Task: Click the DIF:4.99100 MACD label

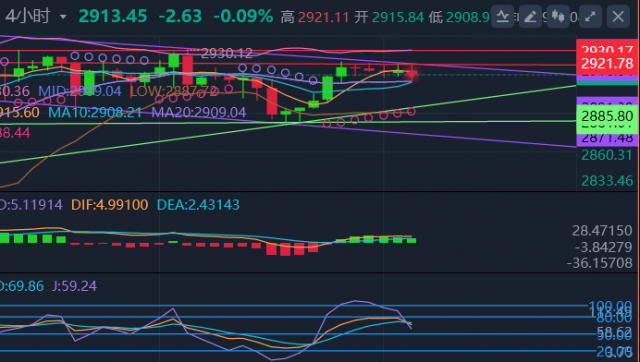Action: pos(109,204)
